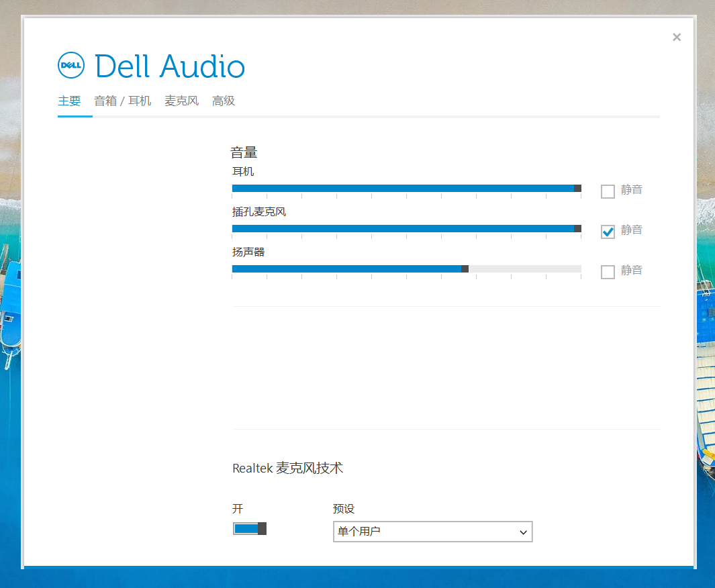Click the 静音 label beside 扬声器

(x=632, y=271)
